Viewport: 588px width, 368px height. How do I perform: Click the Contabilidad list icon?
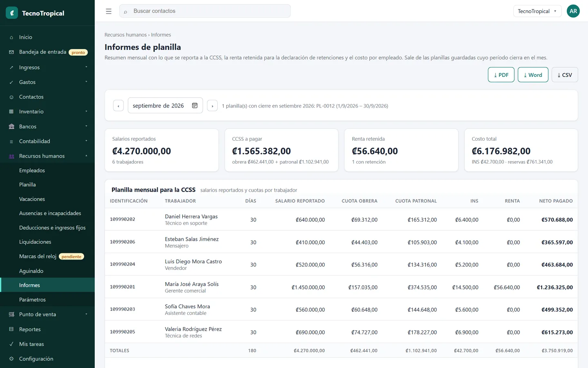click(x=11, y=141)
